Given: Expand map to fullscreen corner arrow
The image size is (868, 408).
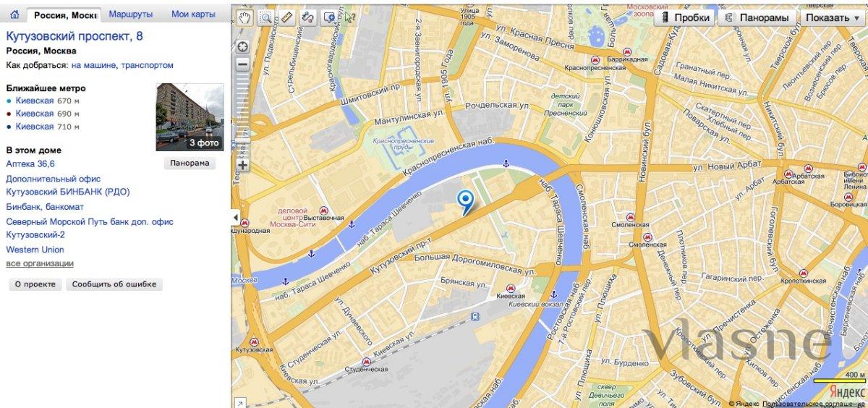Looking at the screenshot, I should coord(237,402).
